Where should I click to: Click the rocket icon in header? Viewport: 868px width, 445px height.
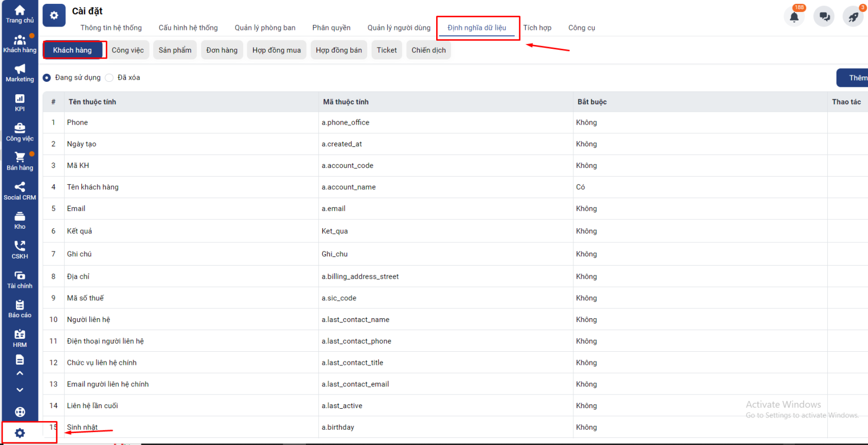[x=853, y=17]
